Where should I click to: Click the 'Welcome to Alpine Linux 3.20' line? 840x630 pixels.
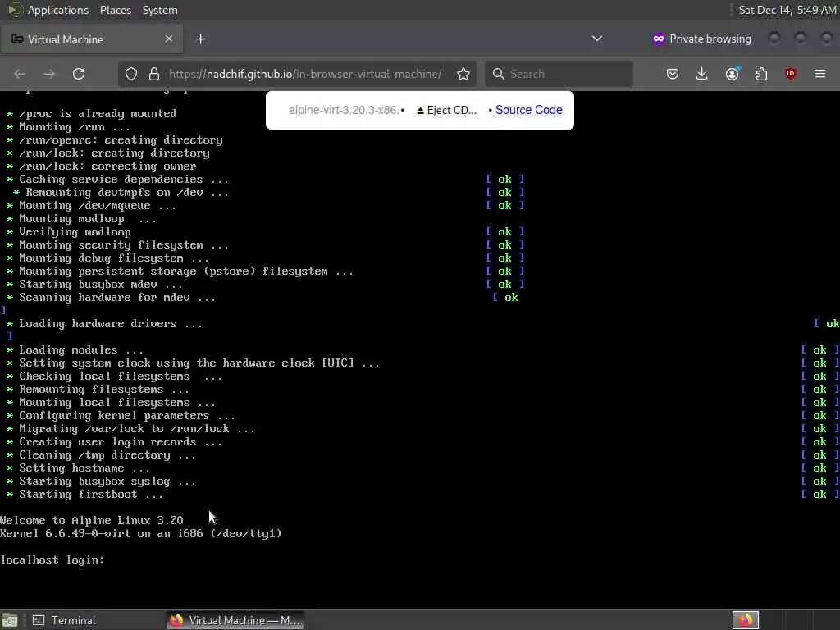92,520
